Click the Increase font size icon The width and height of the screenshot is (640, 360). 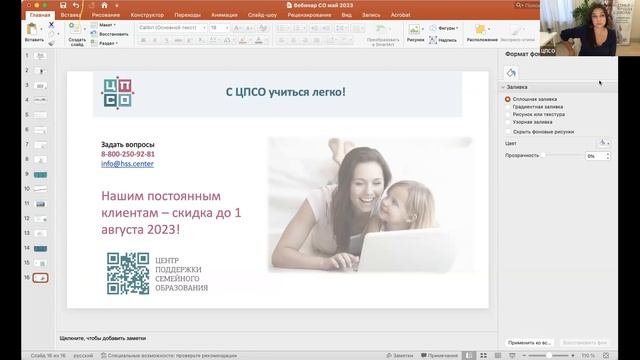click(x=237, y=28)
